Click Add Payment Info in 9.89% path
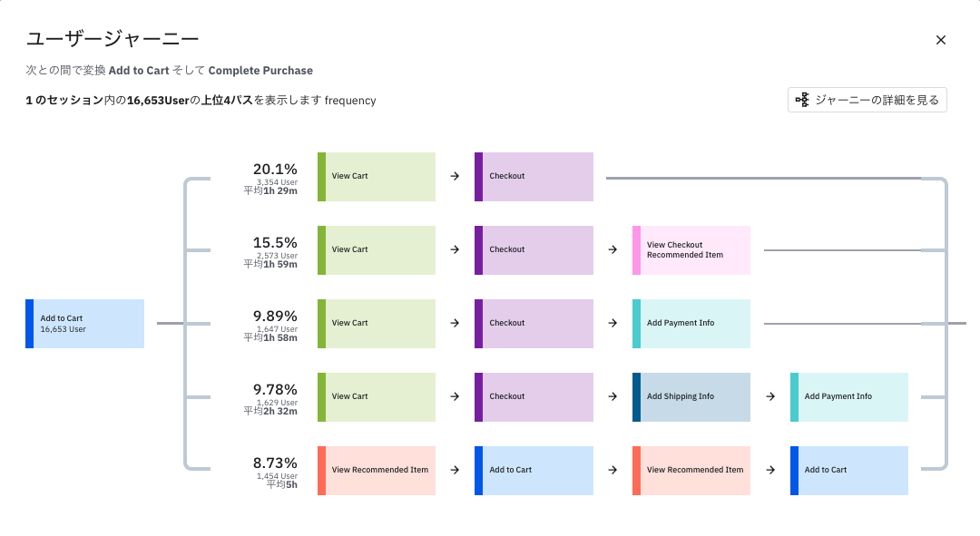This screenshot has height=536, width=980. (691, 324)
